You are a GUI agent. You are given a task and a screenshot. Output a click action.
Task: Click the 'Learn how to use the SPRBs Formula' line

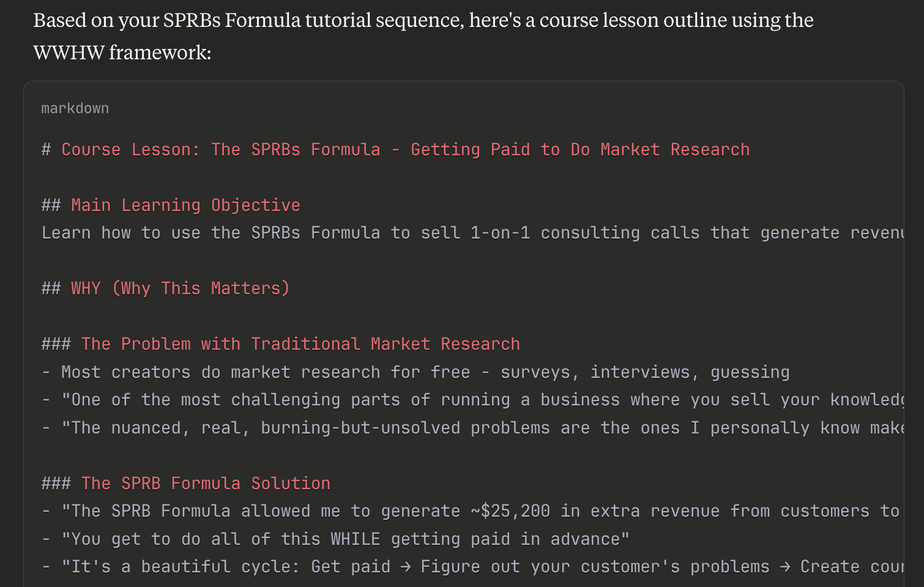tap(472, 233)
